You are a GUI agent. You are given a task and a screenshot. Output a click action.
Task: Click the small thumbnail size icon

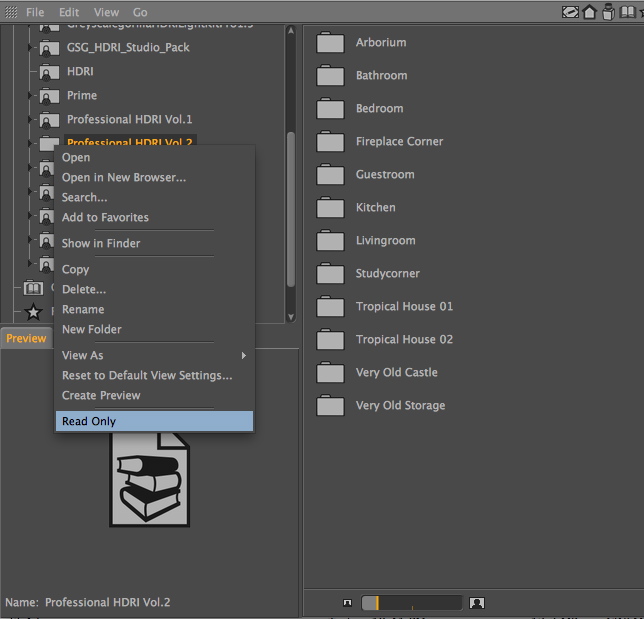pyautogui.click(x=347, y=603)
